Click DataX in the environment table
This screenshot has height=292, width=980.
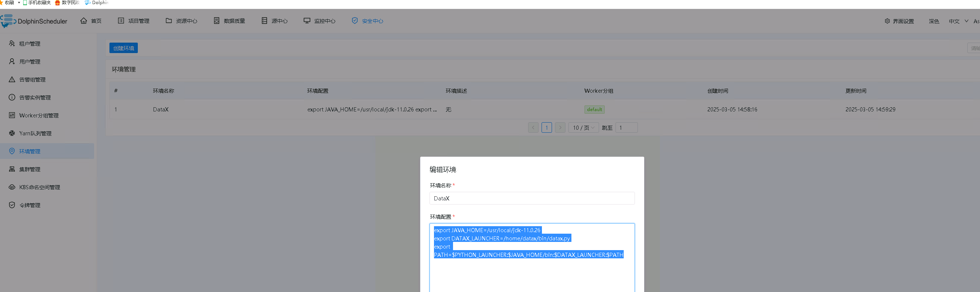point(161,109)
